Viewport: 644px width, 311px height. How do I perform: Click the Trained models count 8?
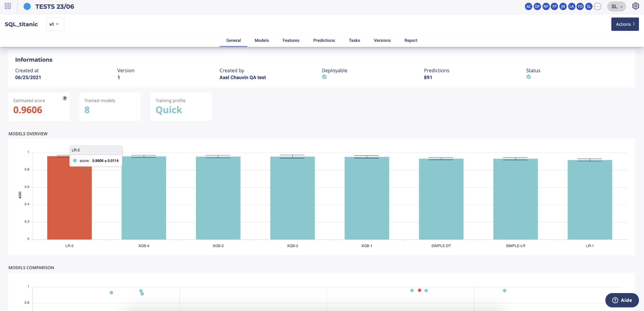[87, 110]
